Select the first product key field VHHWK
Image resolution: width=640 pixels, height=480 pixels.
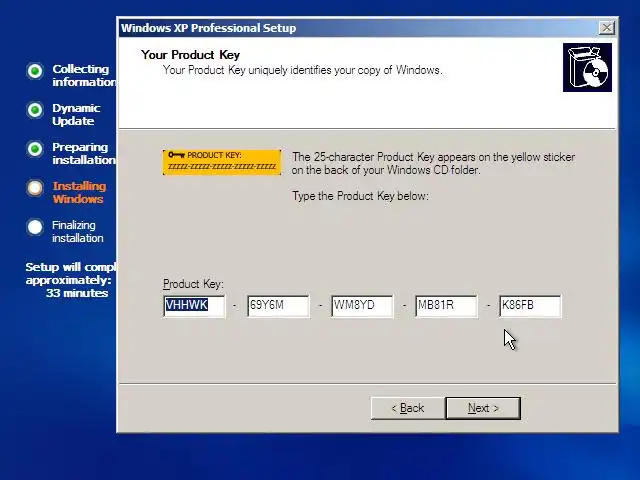click(194, 306)
